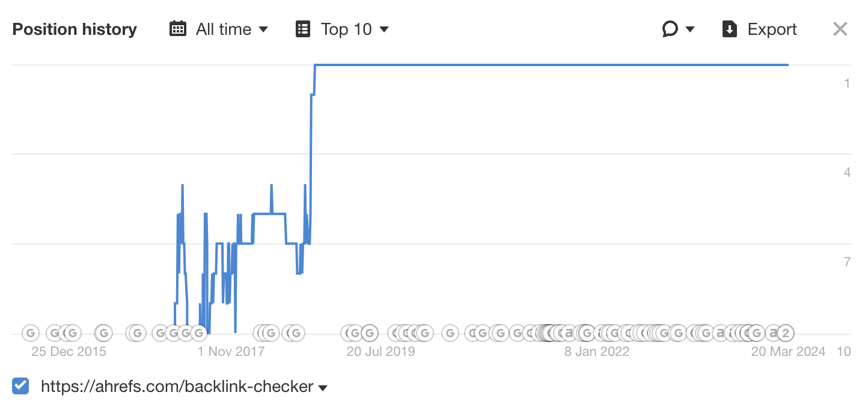The image size is (868, 410).
Task: Click the Export download icon
Action: (x=730, y=28)
